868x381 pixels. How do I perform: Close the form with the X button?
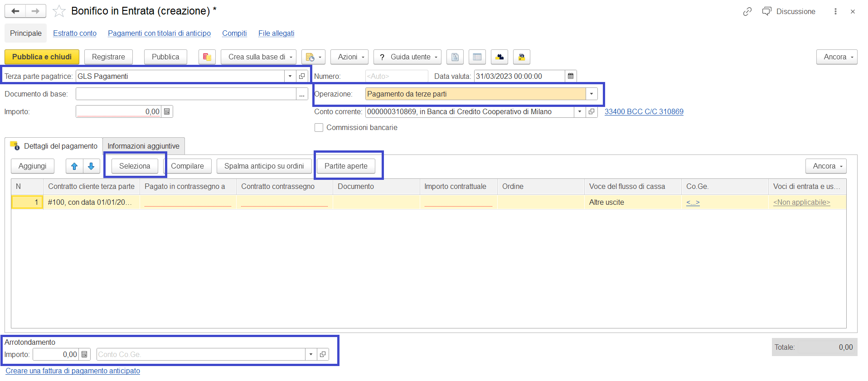853,11
